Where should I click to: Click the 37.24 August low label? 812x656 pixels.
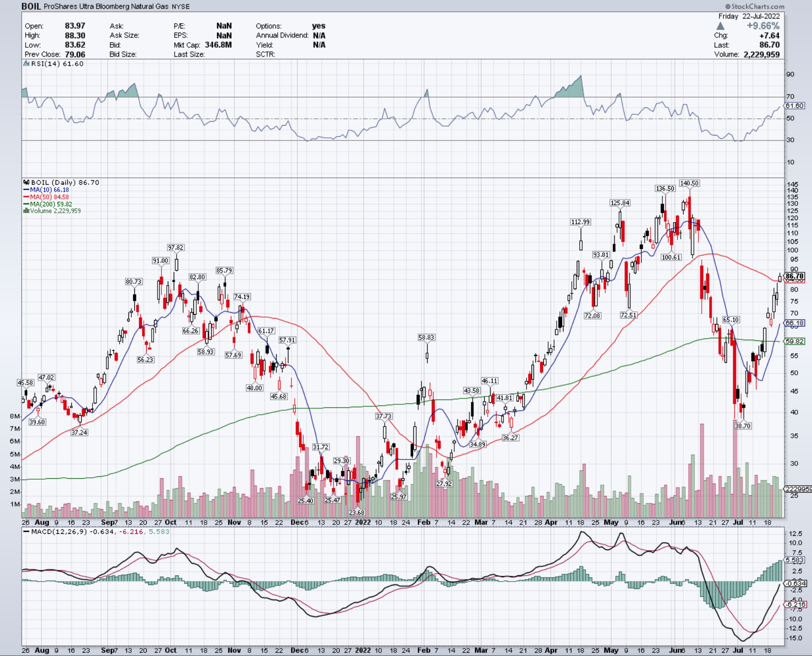pyautogui.click(x=79, y=432)
